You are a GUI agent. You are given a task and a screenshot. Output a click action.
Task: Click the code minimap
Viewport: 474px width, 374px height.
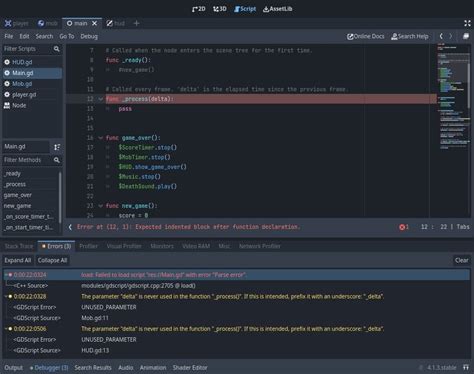click(453, 131)
